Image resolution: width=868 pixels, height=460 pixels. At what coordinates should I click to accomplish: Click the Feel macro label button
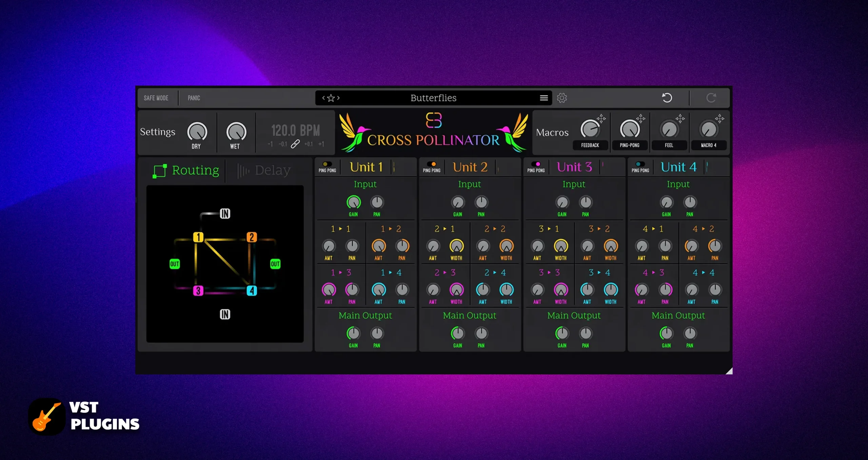point(669,145)
